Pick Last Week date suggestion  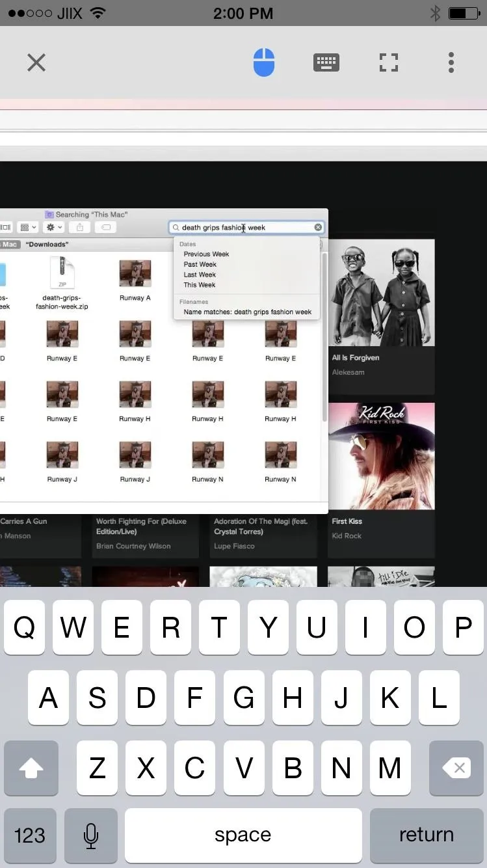click(x=200, y=275)
